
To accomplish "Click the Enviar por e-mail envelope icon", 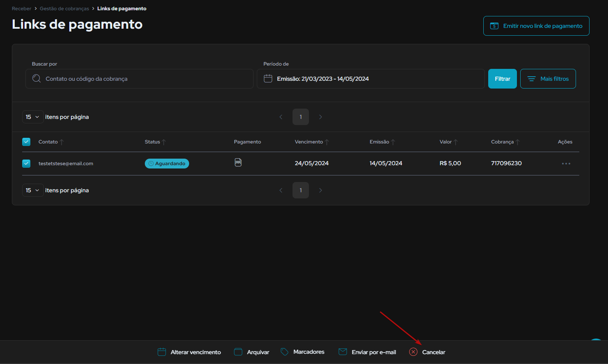I will click(343, 352).
